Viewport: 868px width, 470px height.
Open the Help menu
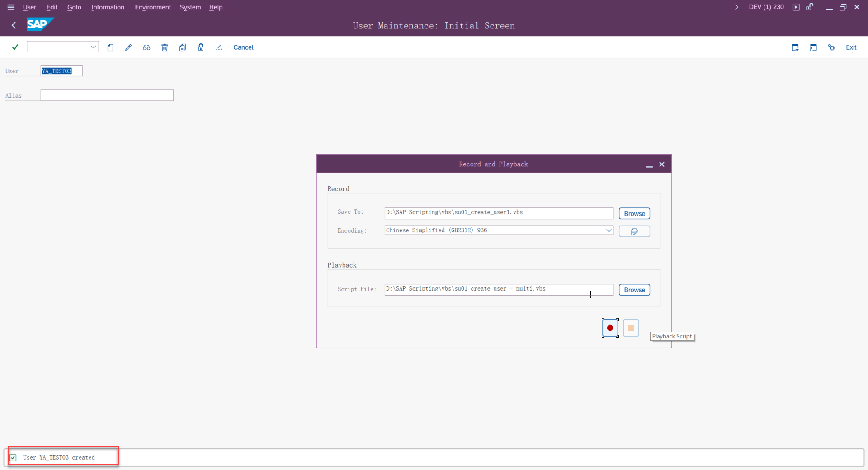[216, 7]
